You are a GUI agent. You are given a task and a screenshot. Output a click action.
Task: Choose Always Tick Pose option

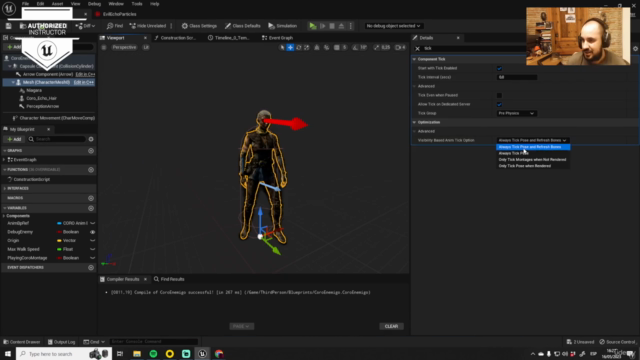pyautogui.click(x=533, y=153)
